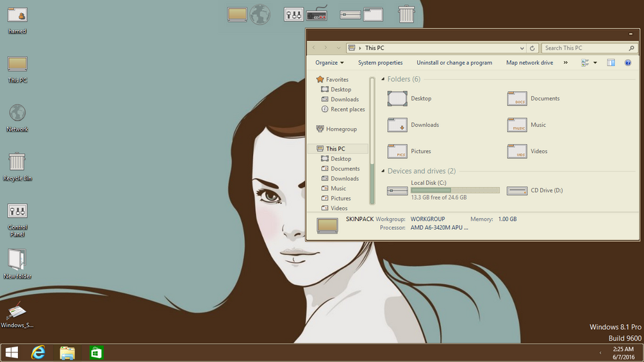Click the Forward navigation arrow

(x=326, y=48)
